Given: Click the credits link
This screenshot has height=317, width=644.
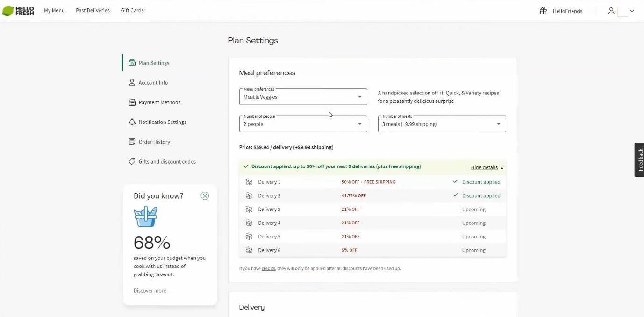Looking at the screenshot, I should click(268, 268).
